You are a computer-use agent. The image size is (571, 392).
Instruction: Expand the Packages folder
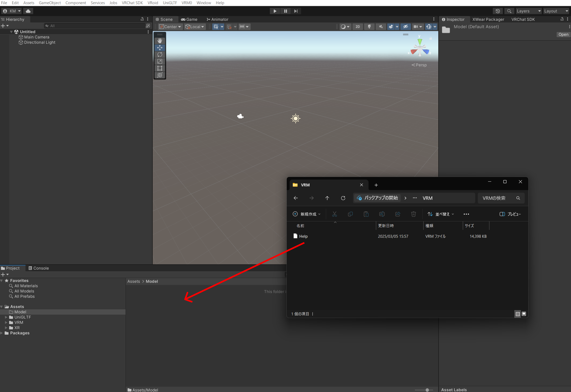click(2, 333)
